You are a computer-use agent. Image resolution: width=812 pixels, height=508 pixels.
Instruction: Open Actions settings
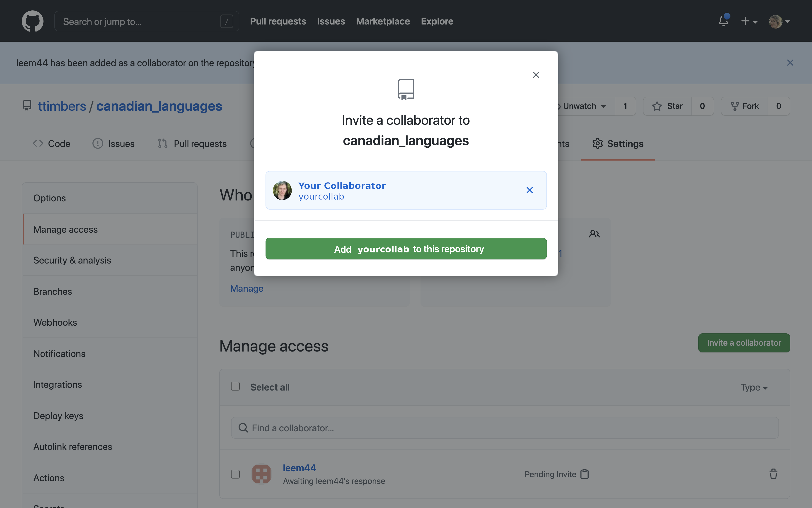click(110, 478)
